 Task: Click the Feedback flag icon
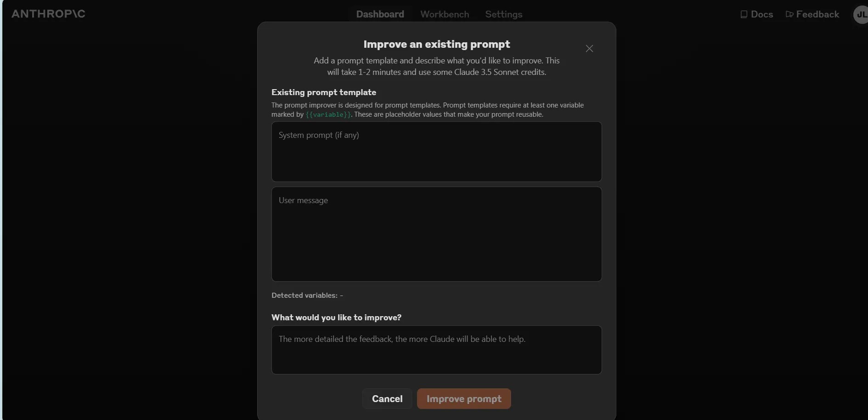[789, 14]
